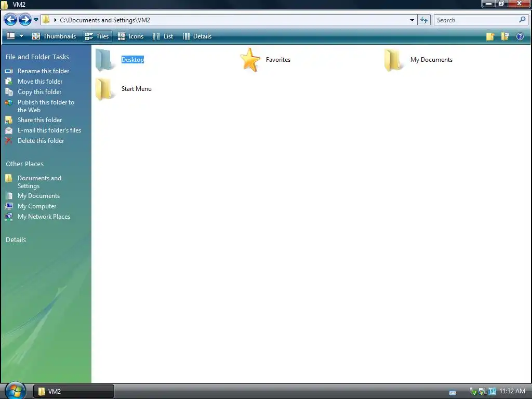532x399 pixels.
Task: Click the VM2 taskbar button
Action: [x=74, y=391]
